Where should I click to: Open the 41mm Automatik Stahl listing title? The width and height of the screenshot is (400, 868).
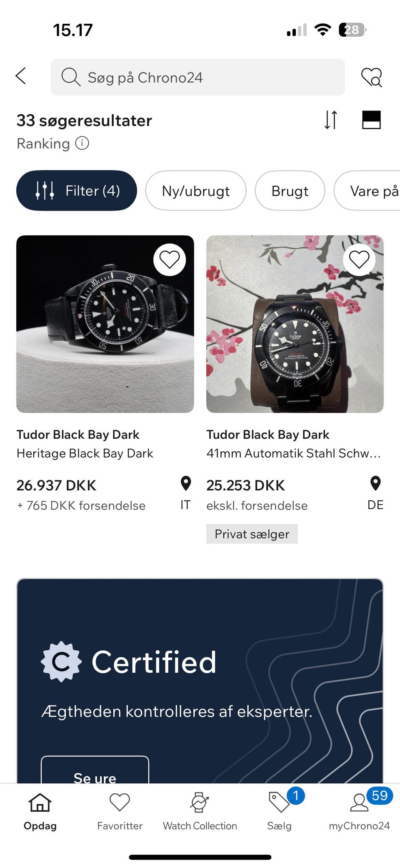pyautogui.click(x=293, y=453)
